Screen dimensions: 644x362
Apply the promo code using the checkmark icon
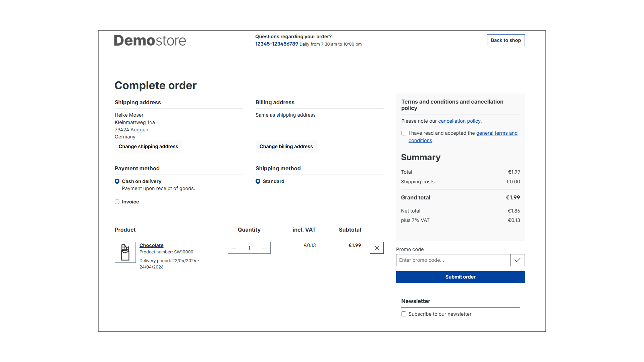point(518,260)
